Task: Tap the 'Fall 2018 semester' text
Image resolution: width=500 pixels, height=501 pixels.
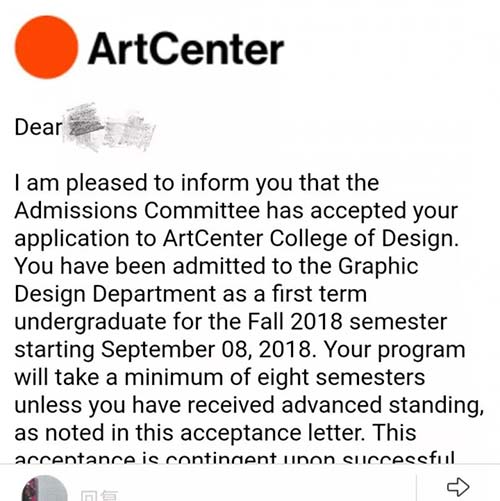Action: (347, 322)
